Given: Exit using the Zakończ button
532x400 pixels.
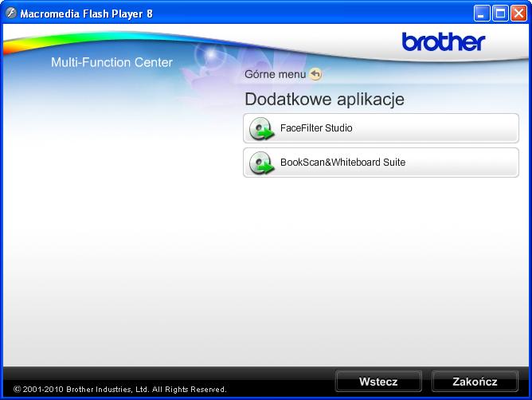Looking at the screenshot, I should pyautogui.click(x=475, y=382).
